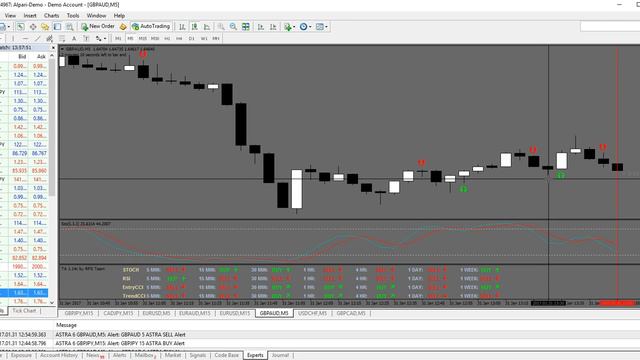Open the Periods clock icon
This screenshot has height=360, width=640.
[x=303, y=27]
